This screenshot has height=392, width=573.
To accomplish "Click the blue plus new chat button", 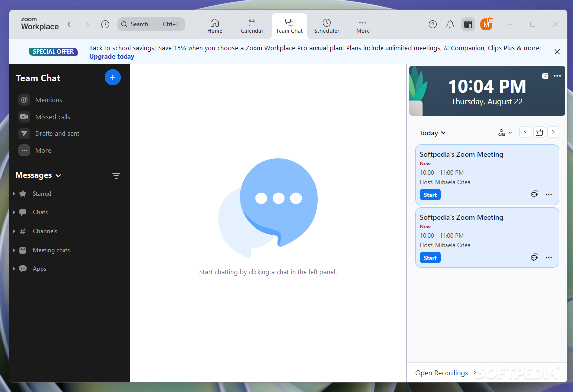I will pyautogui.click(x=113, y=77).
